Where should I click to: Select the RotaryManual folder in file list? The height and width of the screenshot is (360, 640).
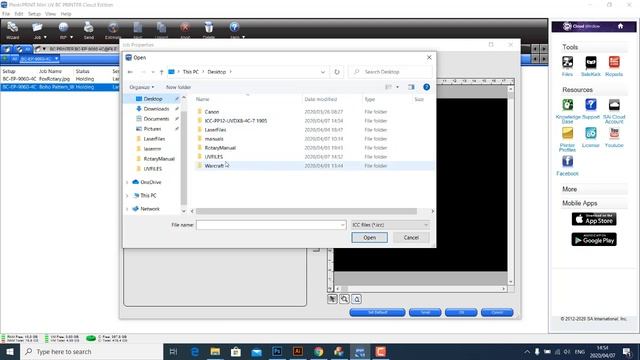[220, 148]
